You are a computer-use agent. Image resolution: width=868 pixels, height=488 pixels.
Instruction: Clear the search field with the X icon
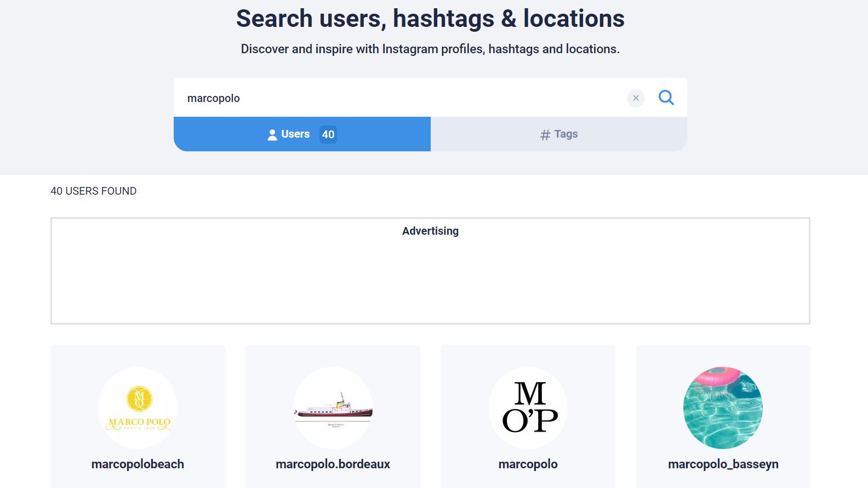point(636,98)
